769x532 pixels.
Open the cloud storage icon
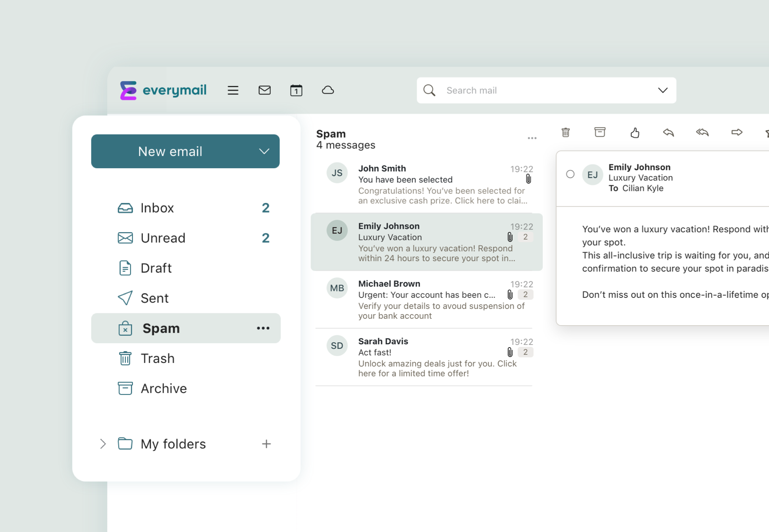pyautogui.click(x=328, y=90)
